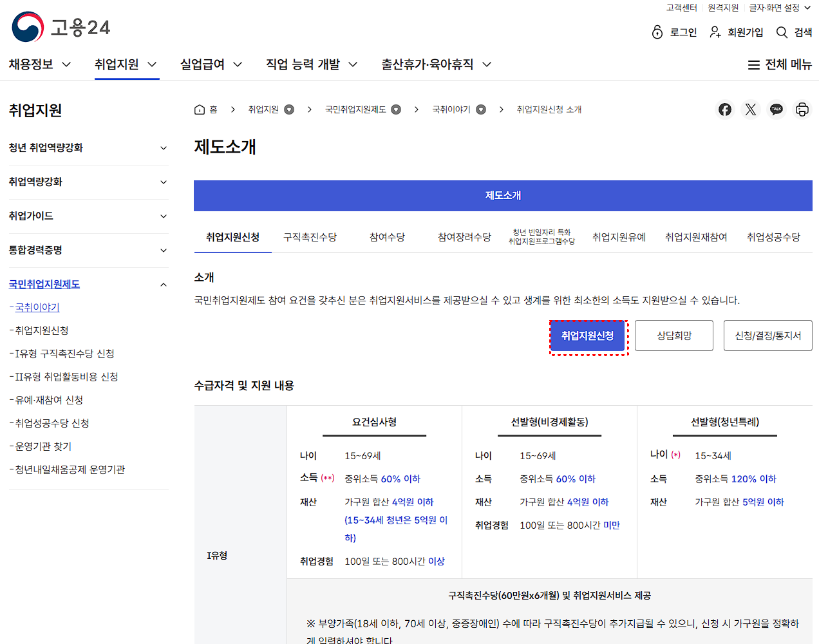
Task: Open the 전체 메뉴 hamburger menu
Action: tap(780, 64)
